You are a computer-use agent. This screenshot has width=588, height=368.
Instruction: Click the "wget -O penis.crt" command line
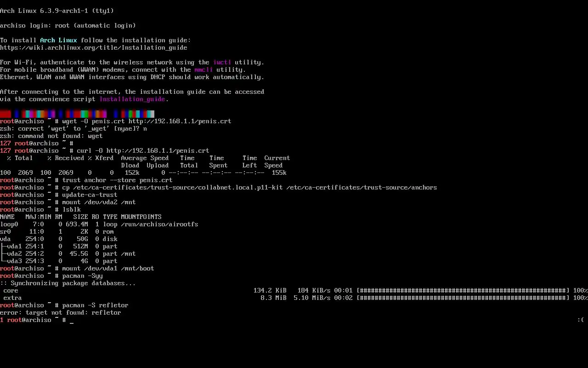tap(147, 121)
